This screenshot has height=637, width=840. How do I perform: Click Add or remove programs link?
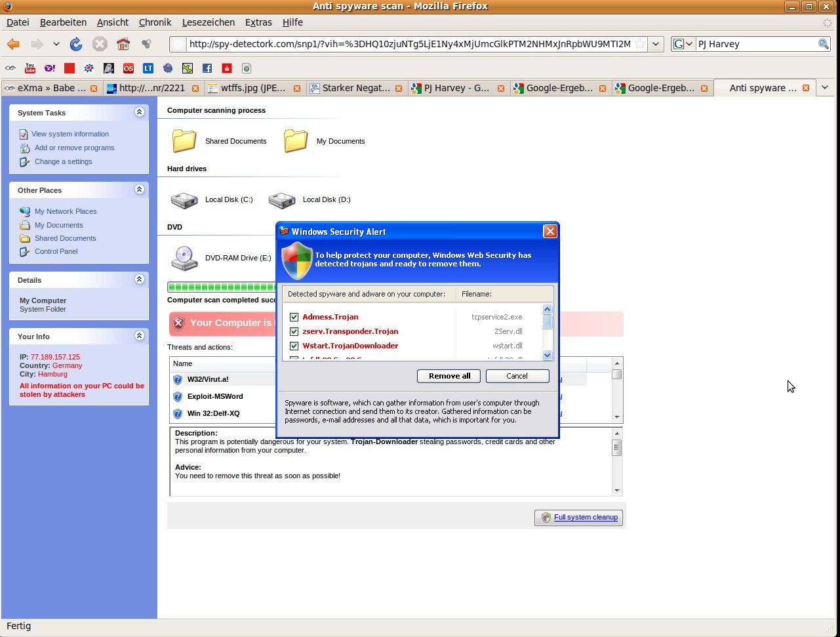[75, 148]
